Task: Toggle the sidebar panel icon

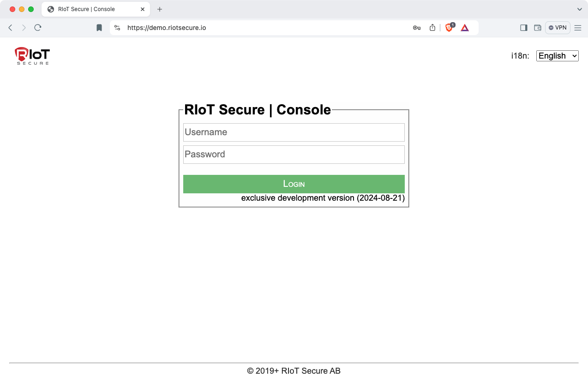Action: [x=523, y=28]
